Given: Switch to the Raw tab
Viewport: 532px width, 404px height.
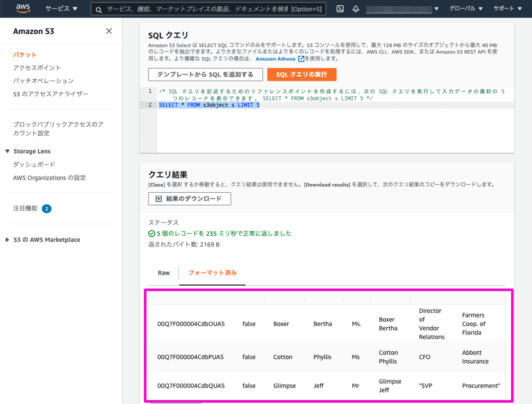Looking at the screenshot, I should click(x=164, y=273).
